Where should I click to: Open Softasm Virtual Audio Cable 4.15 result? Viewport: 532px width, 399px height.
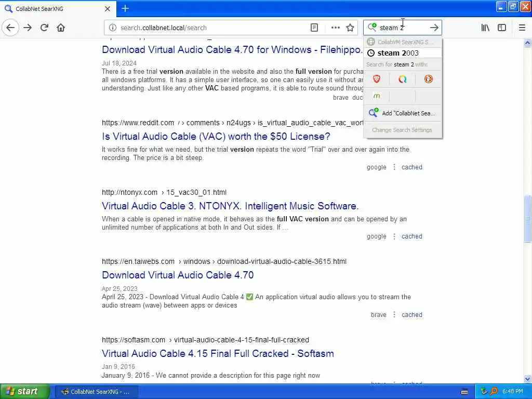coord(218,353)
